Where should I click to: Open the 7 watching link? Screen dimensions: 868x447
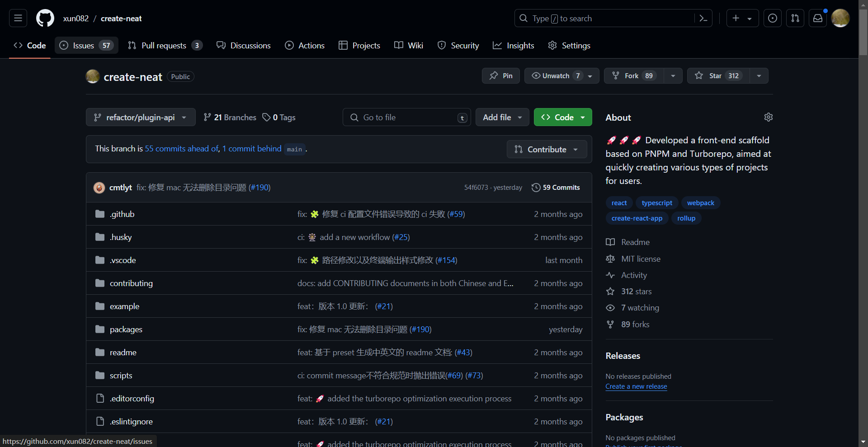pos(632,307)
